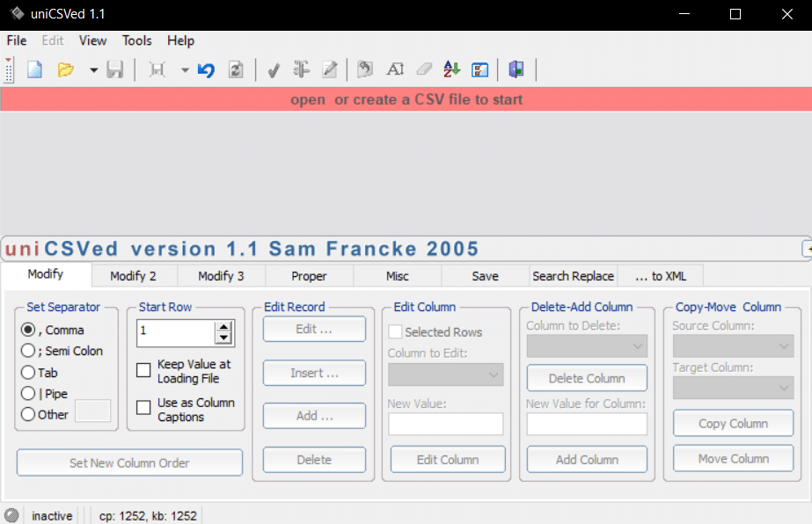Click the Add ... record button

pos(314,416)
